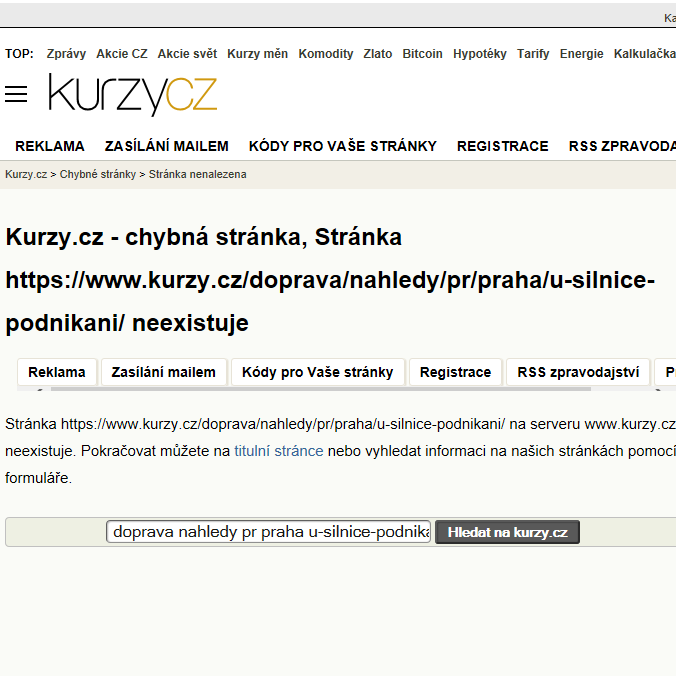This screenshot has width=676, height=676.
Task: Click Kurzy.cz breadcrumb
Action: [26, 174]
